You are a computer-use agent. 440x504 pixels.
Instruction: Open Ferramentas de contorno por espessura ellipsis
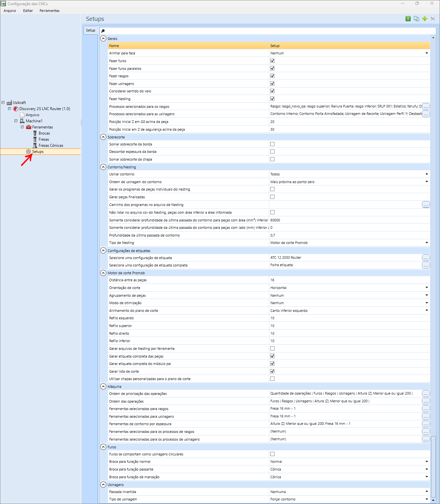(426, 424)
